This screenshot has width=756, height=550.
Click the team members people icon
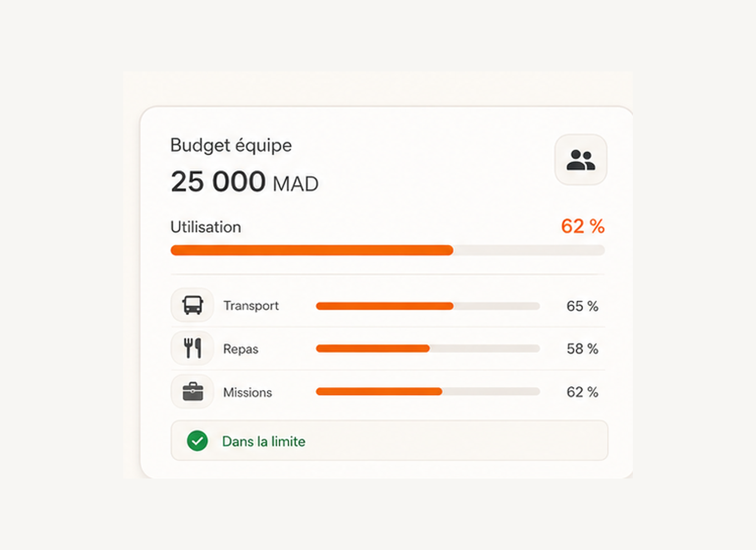tap(581, 159)
